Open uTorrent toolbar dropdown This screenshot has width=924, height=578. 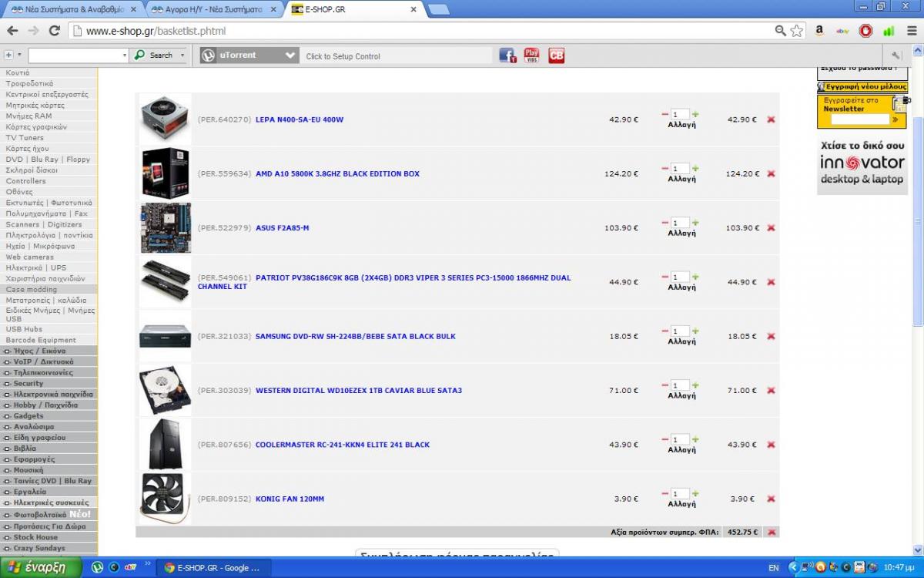[290, 55]
